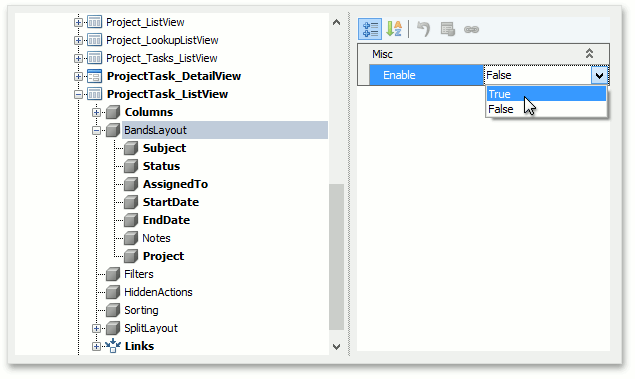Select the ProjectTask_ListView node label

click(167, 94)
